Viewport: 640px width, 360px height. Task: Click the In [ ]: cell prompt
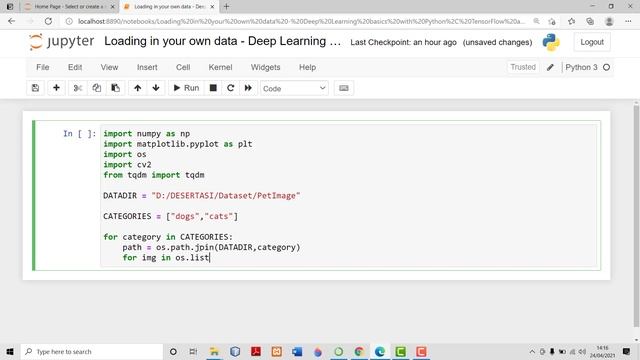(x=80, y=133)
